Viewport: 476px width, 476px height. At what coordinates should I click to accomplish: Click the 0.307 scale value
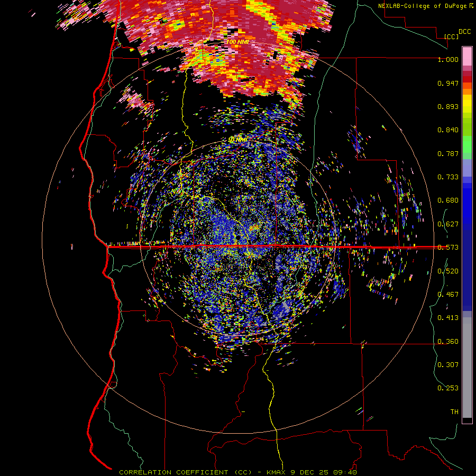448,365
